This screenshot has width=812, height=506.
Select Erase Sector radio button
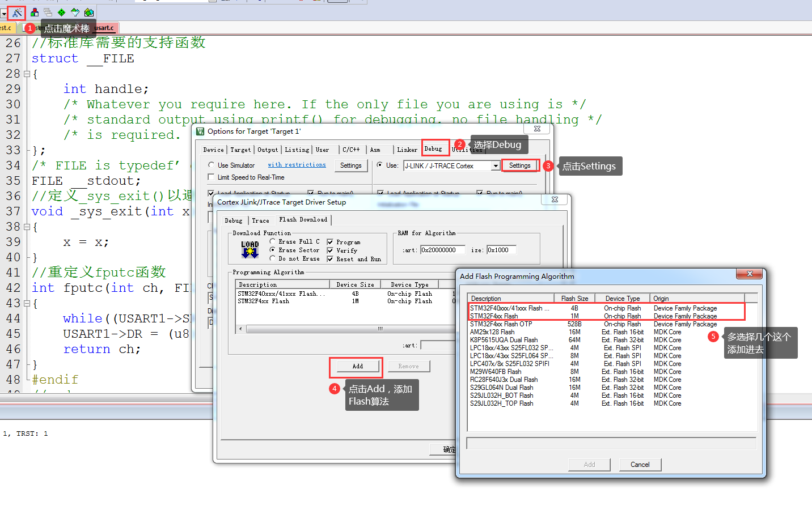click(273, 250)
